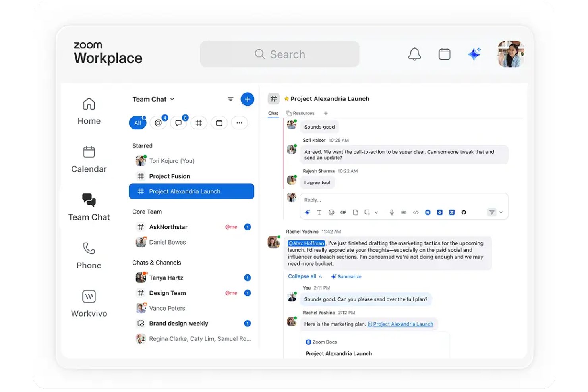The height and width of the screenshot is (392, 588).
Task: Open Regina Clarke, Caty Lim group chat
Action: pos(191,339)
